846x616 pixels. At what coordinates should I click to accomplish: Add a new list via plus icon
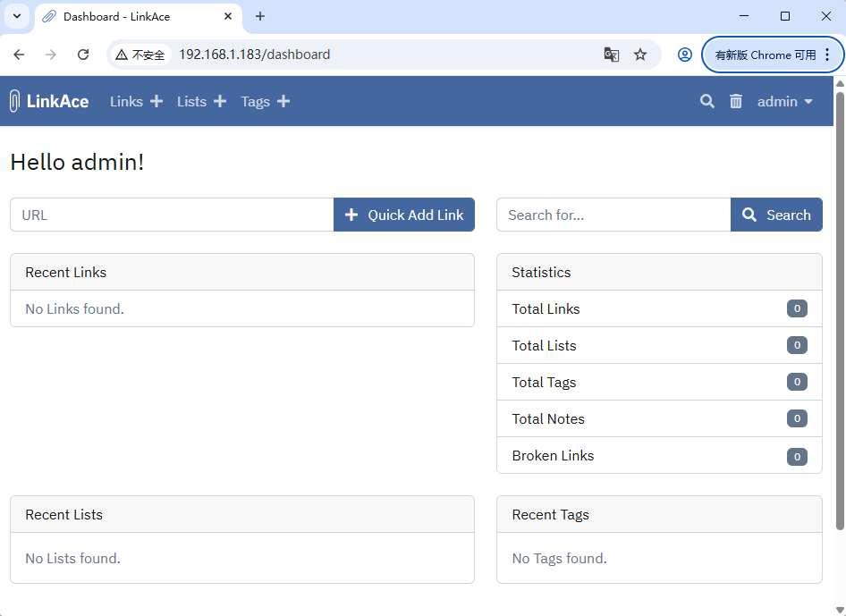(220, 101)
